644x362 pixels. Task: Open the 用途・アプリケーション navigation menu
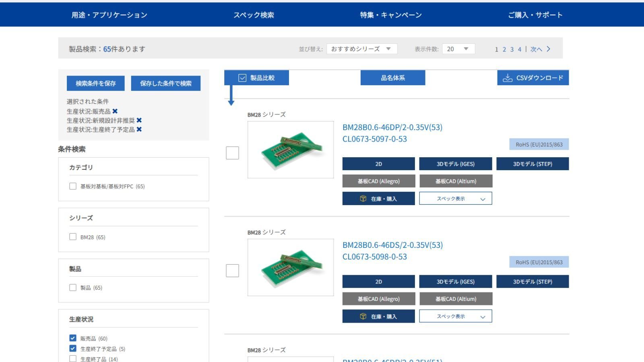(109, 15)
